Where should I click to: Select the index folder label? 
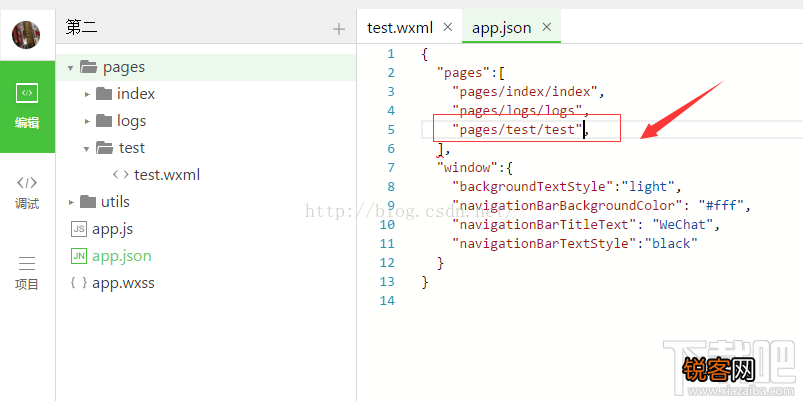coord(136,94)
